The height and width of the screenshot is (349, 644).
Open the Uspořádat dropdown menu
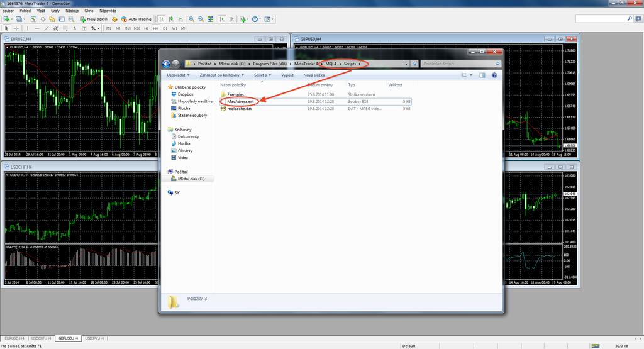(178, 75)
